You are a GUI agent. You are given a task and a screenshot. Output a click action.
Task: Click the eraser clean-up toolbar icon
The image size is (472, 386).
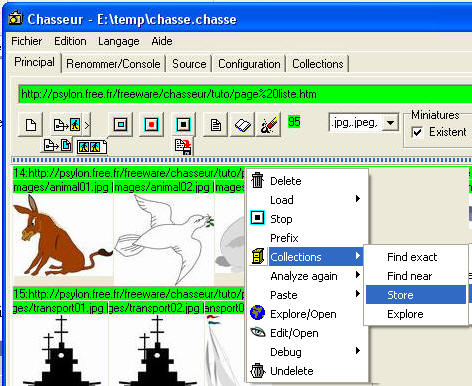tap(269, 125)
